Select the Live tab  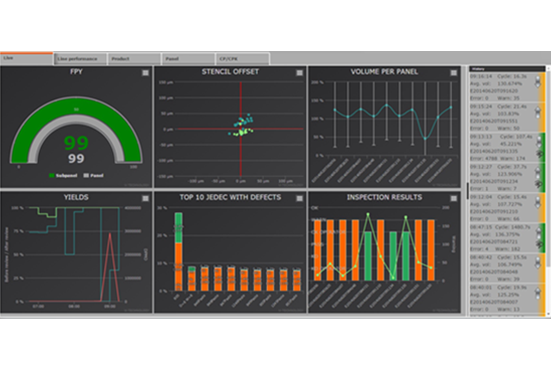tap(26, 58)
